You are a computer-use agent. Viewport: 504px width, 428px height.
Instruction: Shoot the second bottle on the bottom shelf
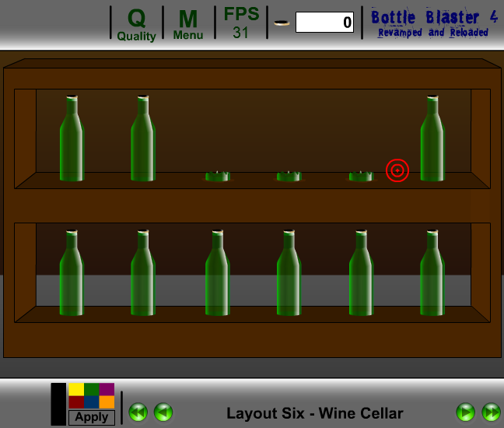coord(143,272)
